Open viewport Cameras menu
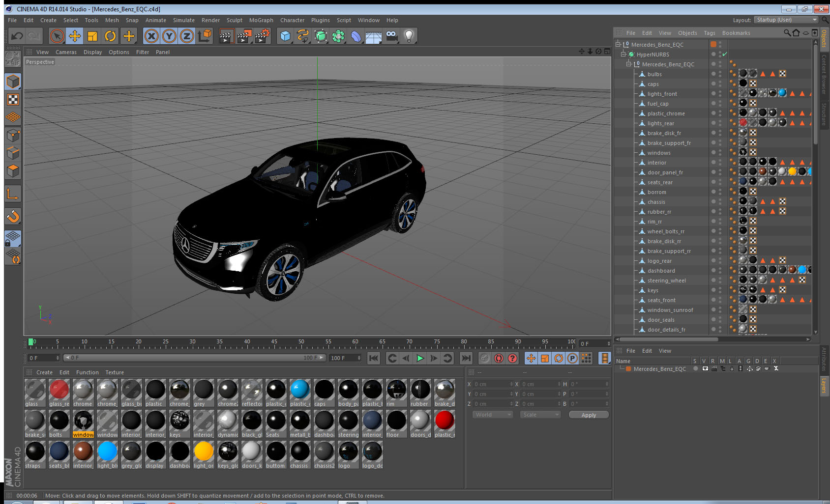Screen dimensions: 830x504 tap(66, 52)
